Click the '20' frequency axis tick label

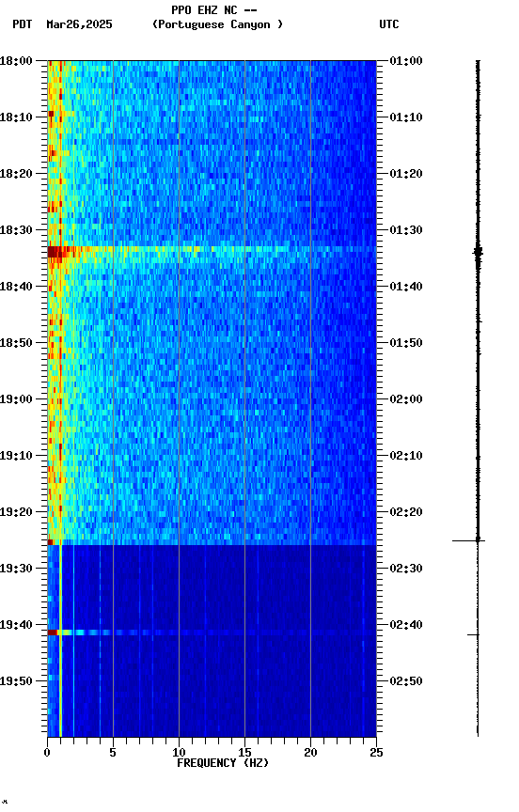[x=310, y=753]
